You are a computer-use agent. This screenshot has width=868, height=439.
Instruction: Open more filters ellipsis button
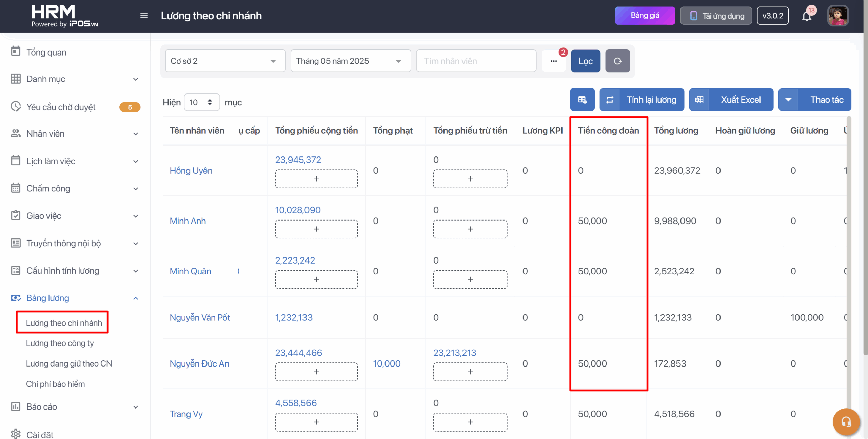[x=553, y=61]
